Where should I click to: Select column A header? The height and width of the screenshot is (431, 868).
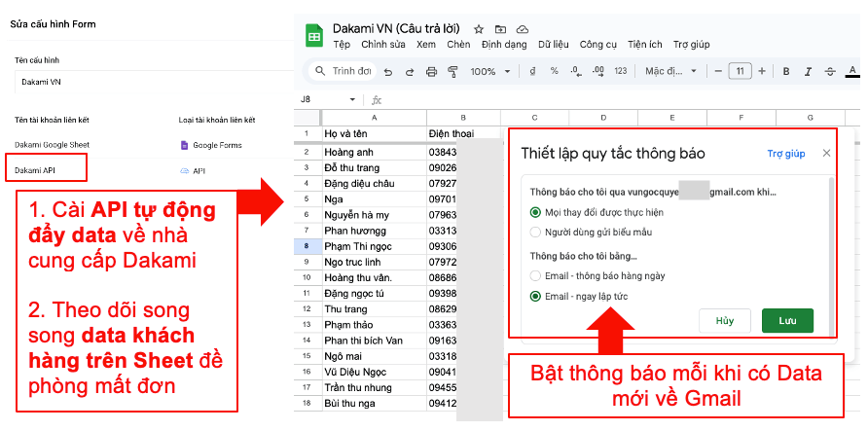375,118
